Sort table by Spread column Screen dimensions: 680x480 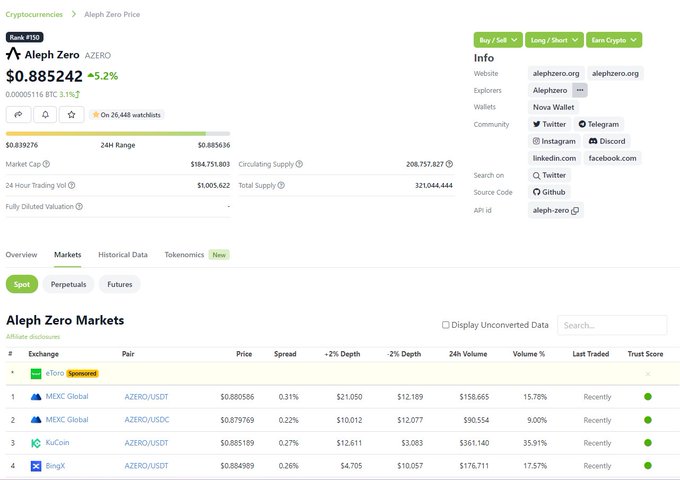tap(285, 354)
